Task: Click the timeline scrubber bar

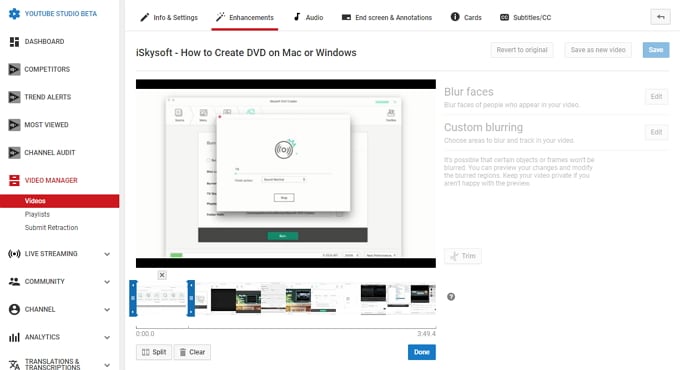Action: [286, 327]
